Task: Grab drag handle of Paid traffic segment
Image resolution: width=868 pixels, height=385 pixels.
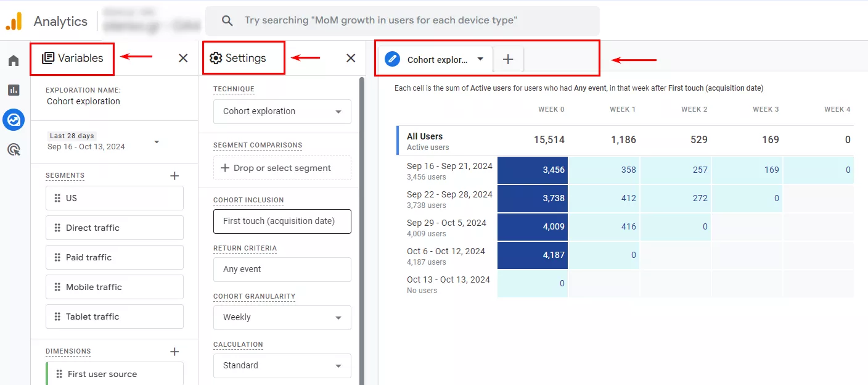Action: pos(57,257)
